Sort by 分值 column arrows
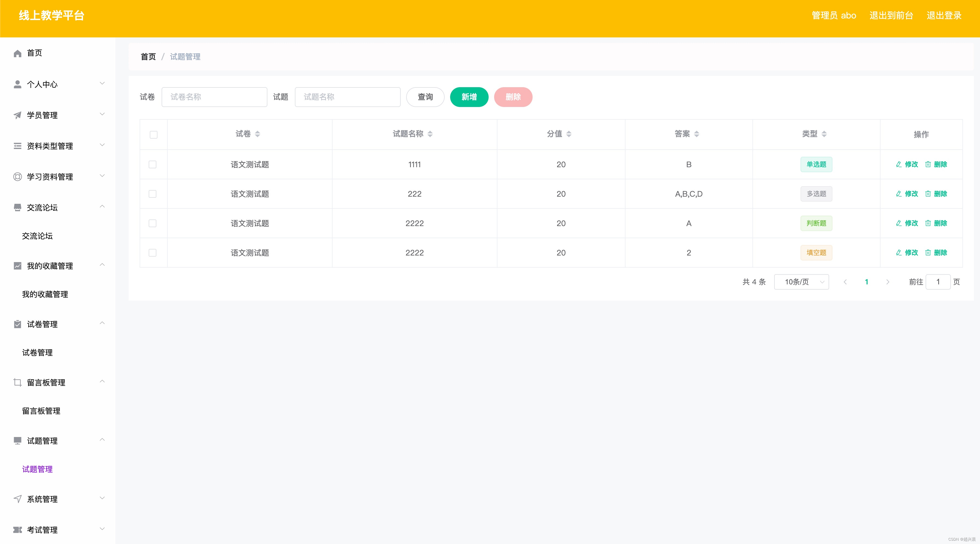Viewport: 980px width, 544px height. pyautogui.click(x=569, y=134)
